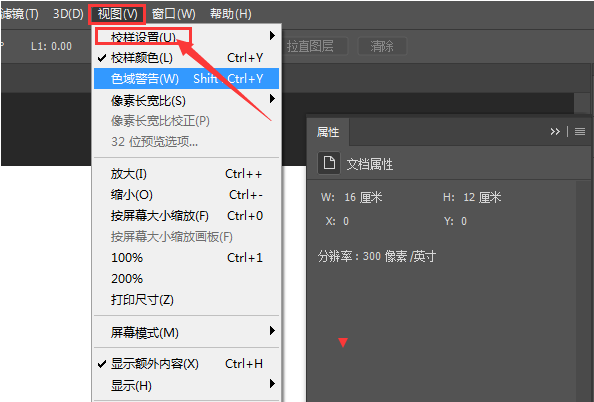594x402 pixels.
Task: Select 按屏幕大小缩放(F) option
Action: [x=186, y=216]
